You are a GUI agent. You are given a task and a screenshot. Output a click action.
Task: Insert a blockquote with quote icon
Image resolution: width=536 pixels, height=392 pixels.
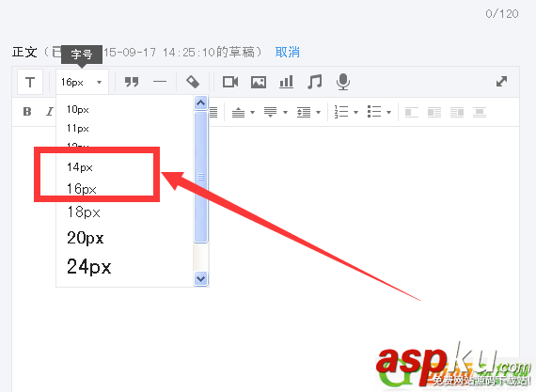pyautogui.click(x=132, y=82)
